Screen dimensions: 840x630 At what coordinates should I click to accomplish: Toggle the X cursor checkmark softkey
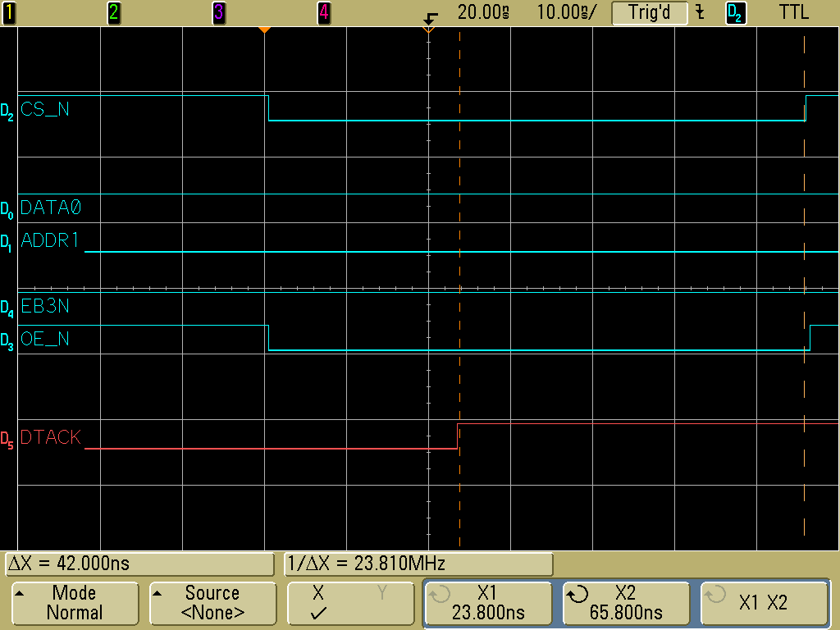(350, 603)
